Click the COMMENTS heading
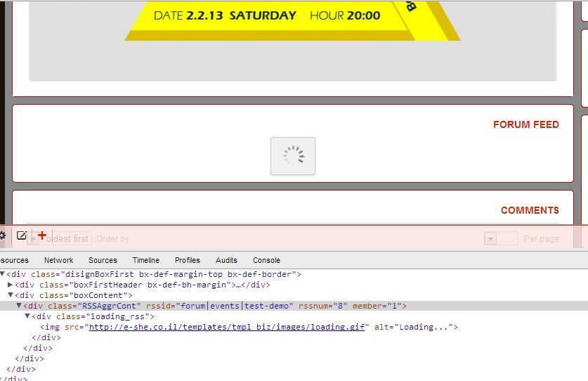The height and width of the screenshot is (381, 588). click(x=530, y=210)
